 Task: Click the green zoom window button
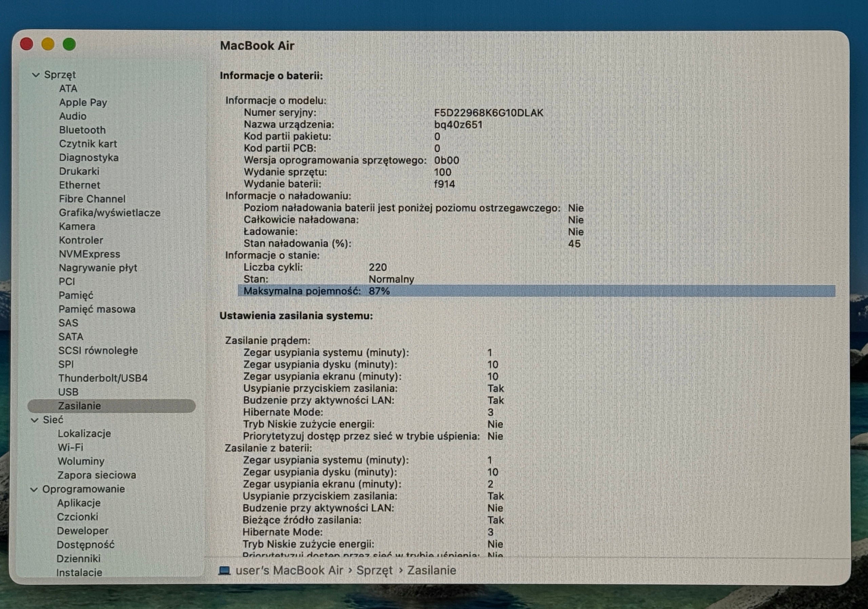coord(69,44)
